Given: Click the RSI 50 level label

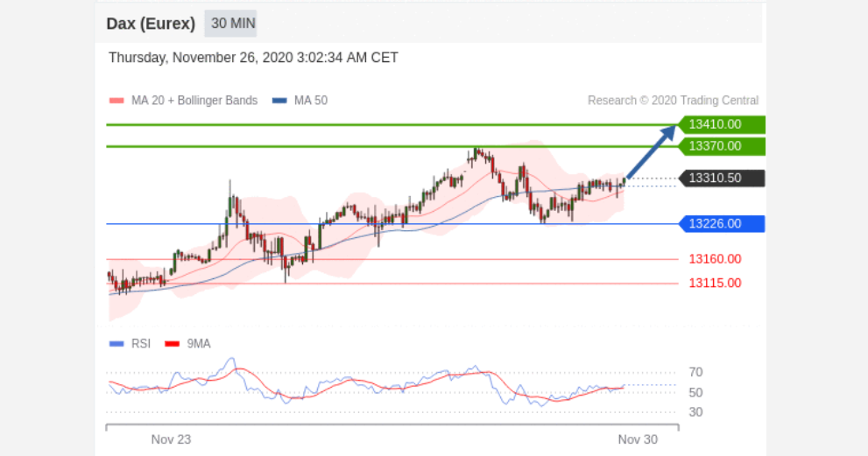Looking at the screenshot, I should (x=695, y=393).
